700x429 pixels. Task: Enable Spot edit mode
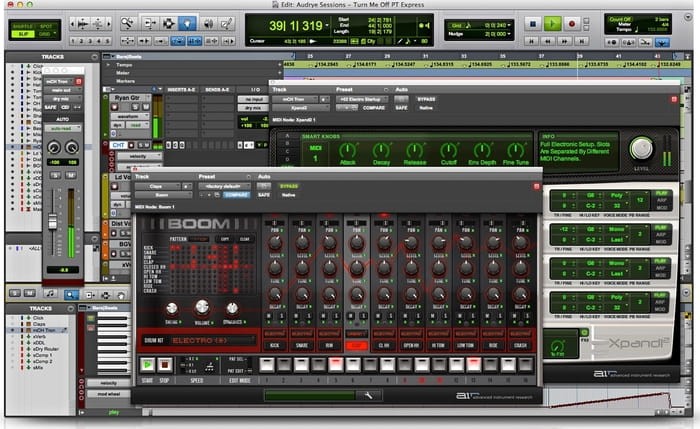46,26
